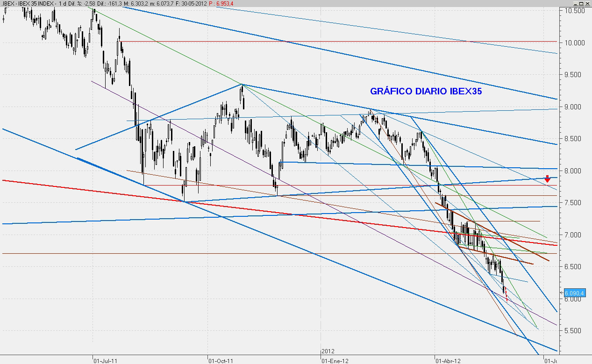592x364 pixels.
Task: Click the 10.000 price axis label
Action: 575,43
